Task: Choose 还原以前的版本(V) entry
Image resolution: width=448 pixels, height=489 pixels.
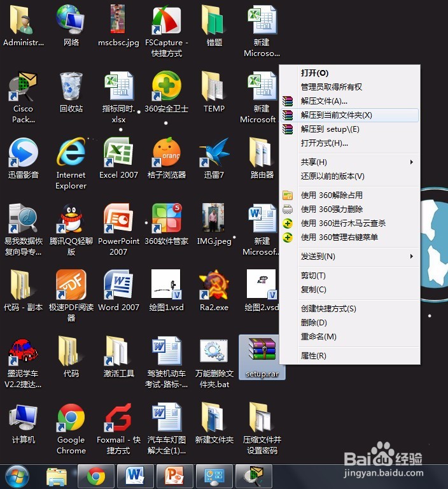Action: (349, 176)
